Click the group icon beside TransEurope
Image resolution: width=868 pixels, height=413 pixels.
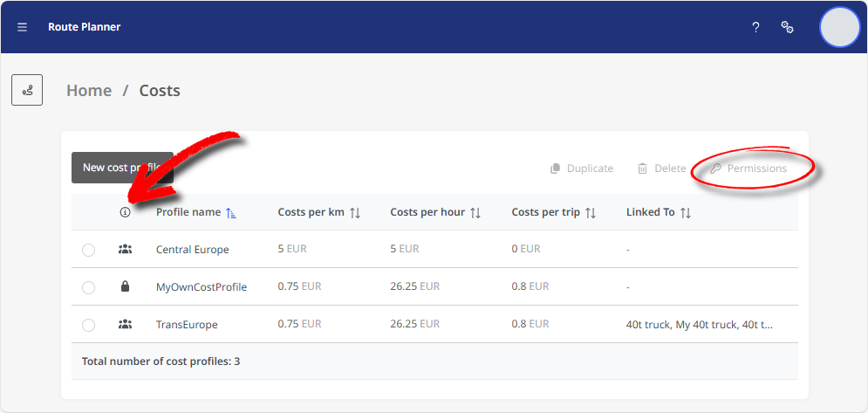125,324
